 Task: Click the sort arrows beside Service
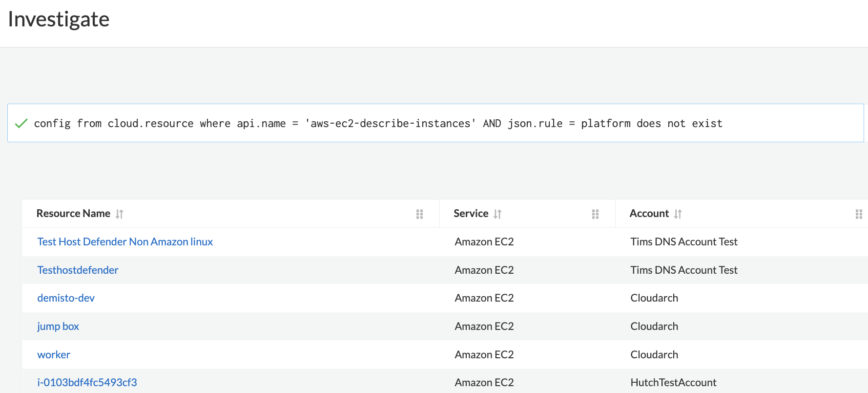coord(497,214)
